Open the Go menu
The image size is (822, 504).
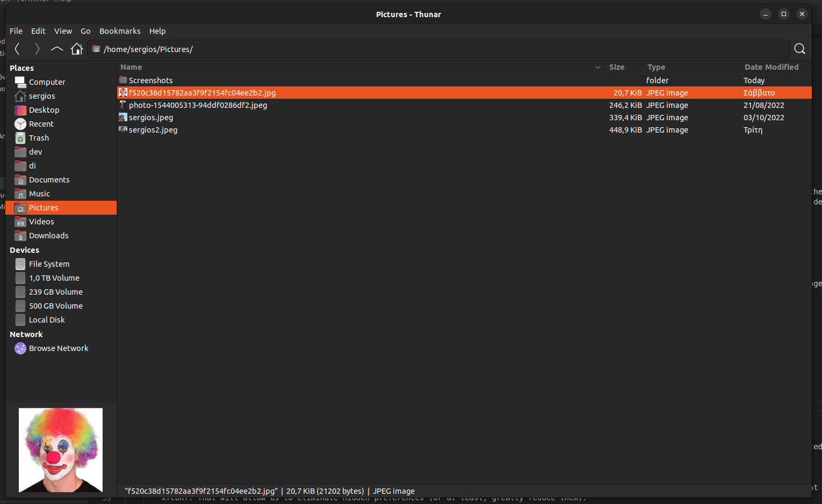[85, 31]
